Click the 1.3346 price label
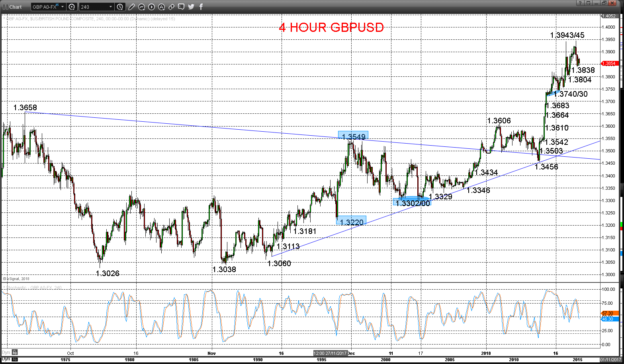The height and width of the screenshot is (364, 624). 478,190
